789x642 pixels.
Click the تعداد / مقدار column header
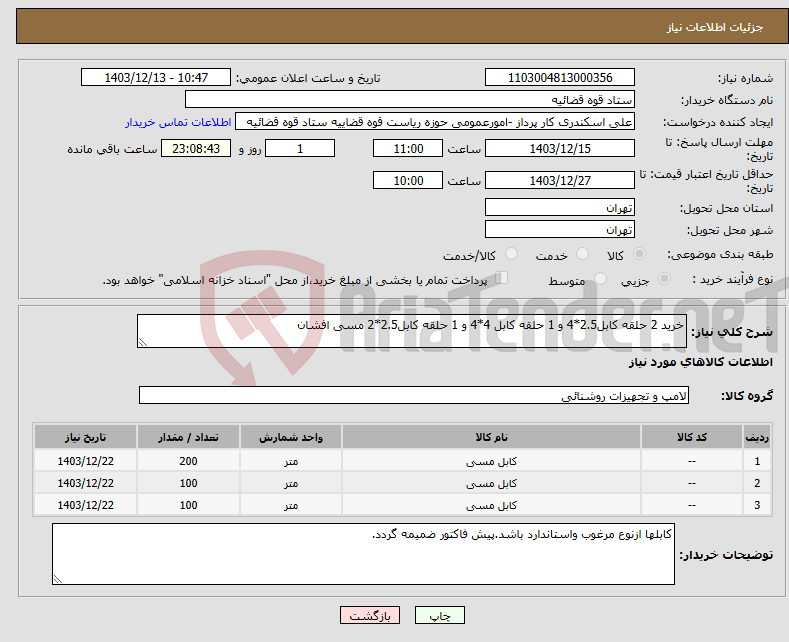point(188,437)
